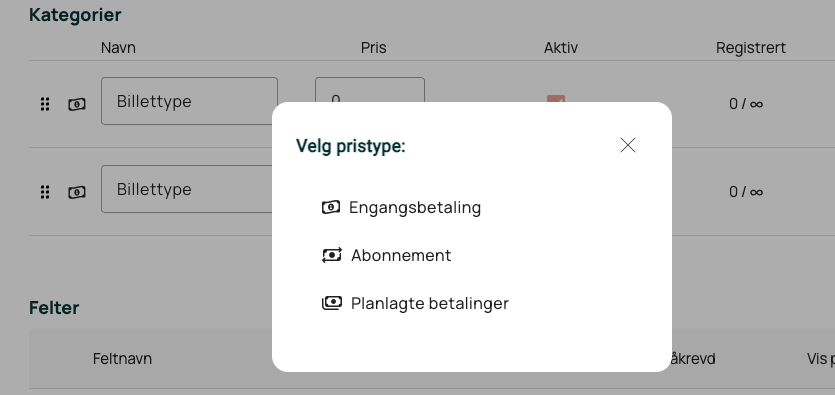The height and width of the screenshot is (395, 835).
Task: Click the Planlagte betalinger stacked bills icon
Action: 331,303
